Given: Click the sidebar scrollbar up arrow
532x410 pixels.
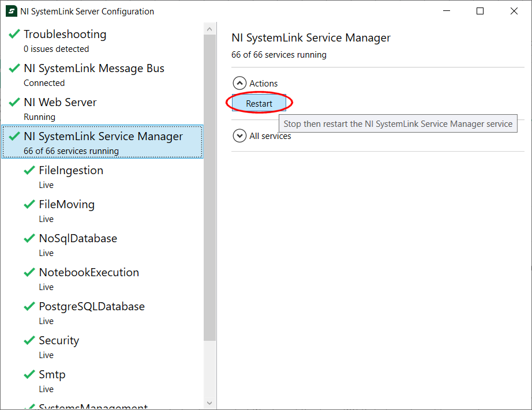Looking at the screenshot, I should 209,29.
